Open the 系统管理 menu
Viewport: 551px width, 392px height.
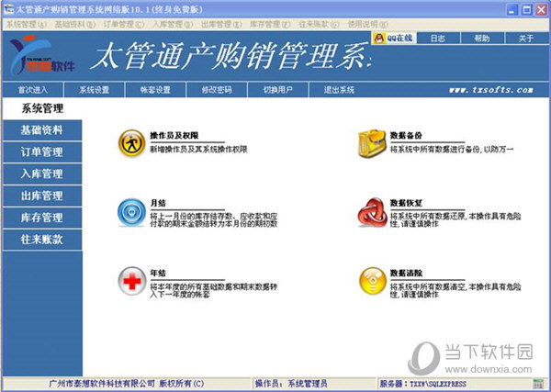click(x=27, y=24)
